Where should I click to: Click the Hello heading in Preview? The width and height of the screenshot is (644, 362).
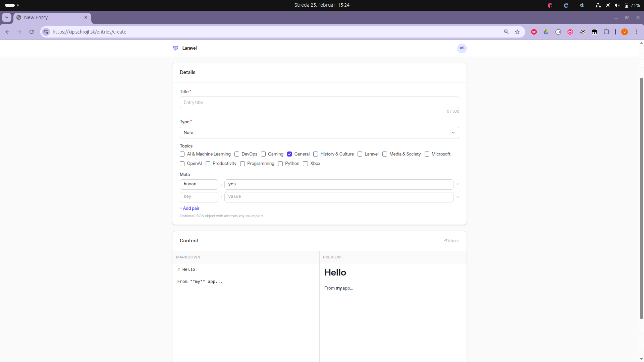point(335,273)
